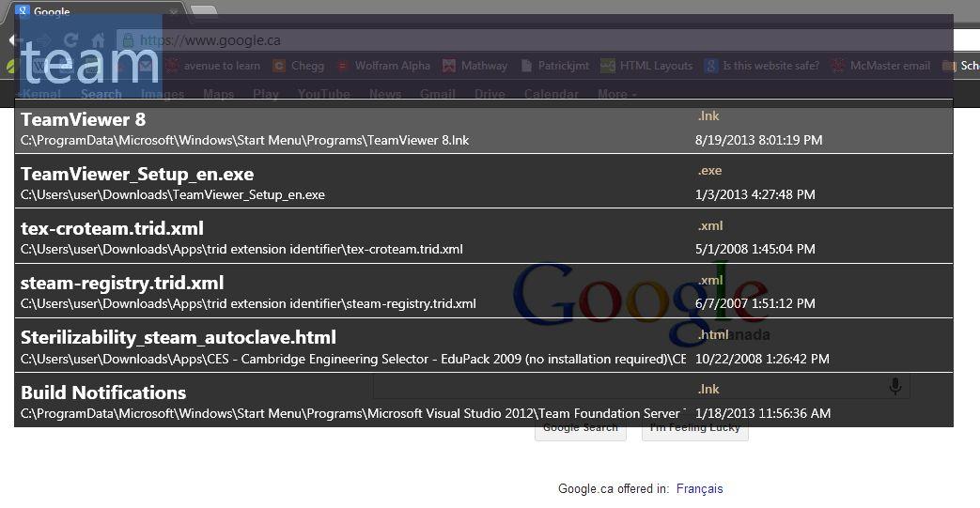Click the padlock icon in address bar
This screenshot has height=508, width=980.
tap(128, 40)
